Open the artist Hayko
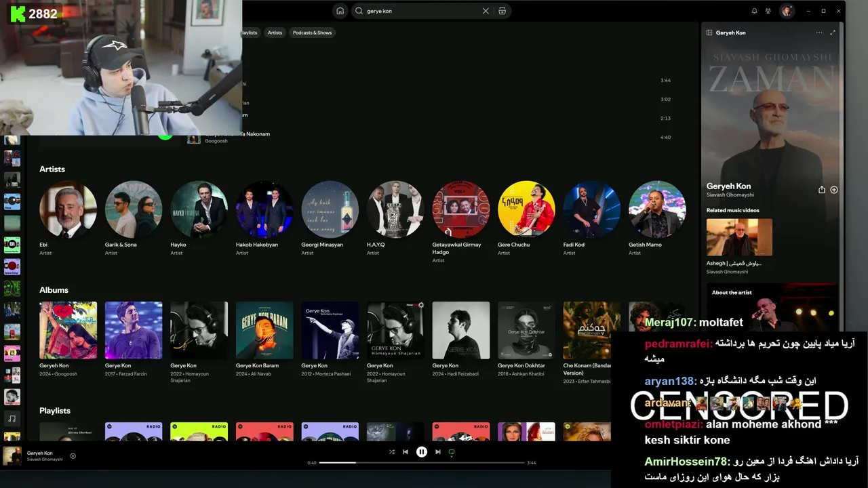Screen dimensions: 868x488 pyautogui.click(x=199, y=209)
